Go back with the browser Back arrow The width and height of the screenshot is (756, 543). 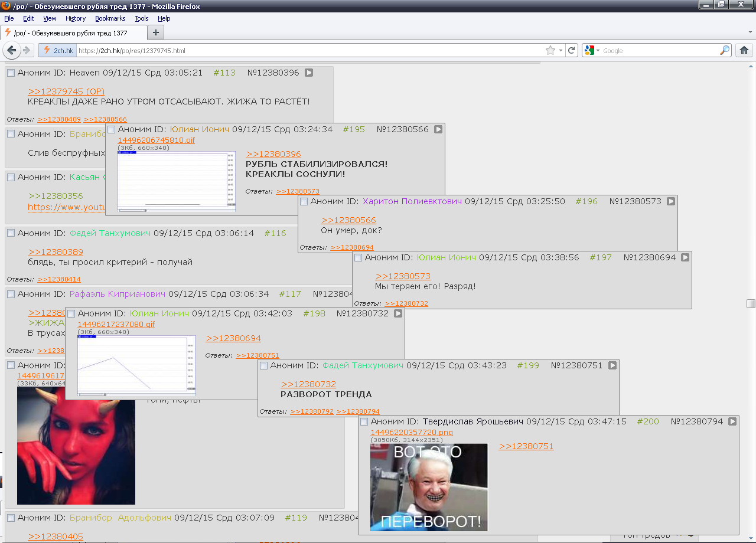pyautogui.click(x=12, y=50)
